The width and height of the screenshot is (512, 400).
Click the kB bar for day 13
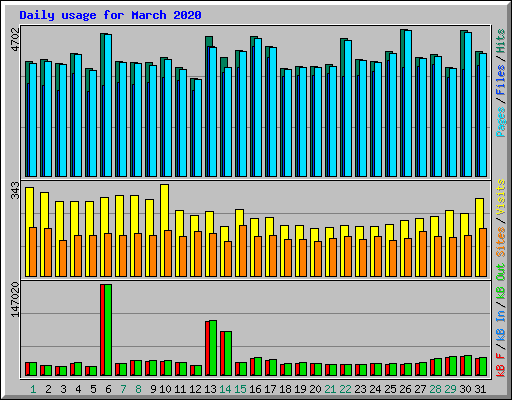tap(211, 348)
